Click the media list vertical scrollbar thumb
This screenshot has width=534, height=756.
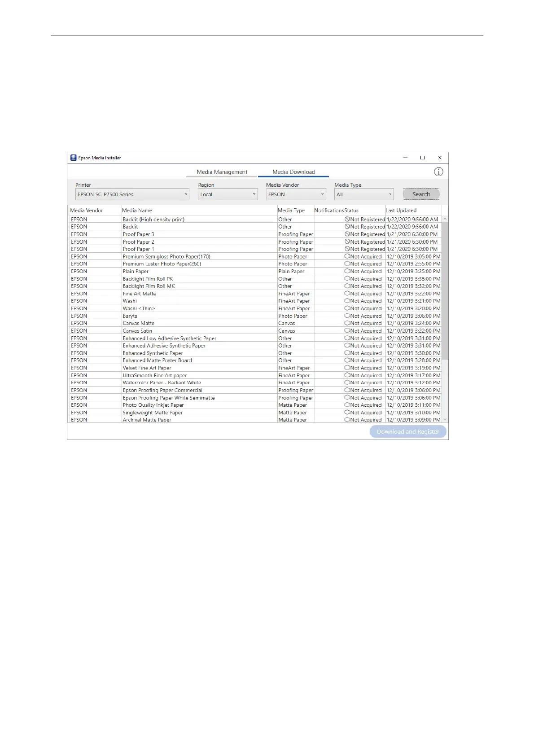445,291
